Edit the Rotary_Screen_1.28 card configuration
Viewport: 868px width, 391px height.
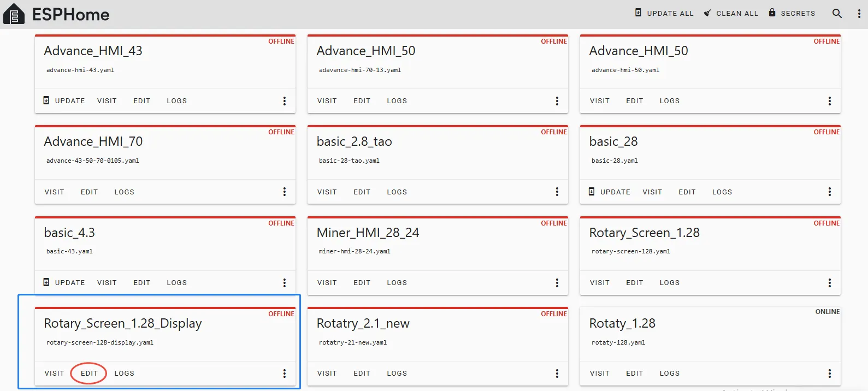[x=634, y=283]
